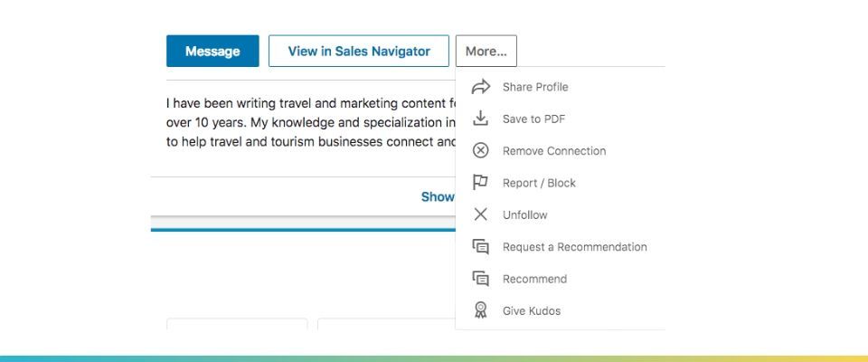
Task: Click the Remove Connection circled-x icon
Action: [x=480, y=150]
